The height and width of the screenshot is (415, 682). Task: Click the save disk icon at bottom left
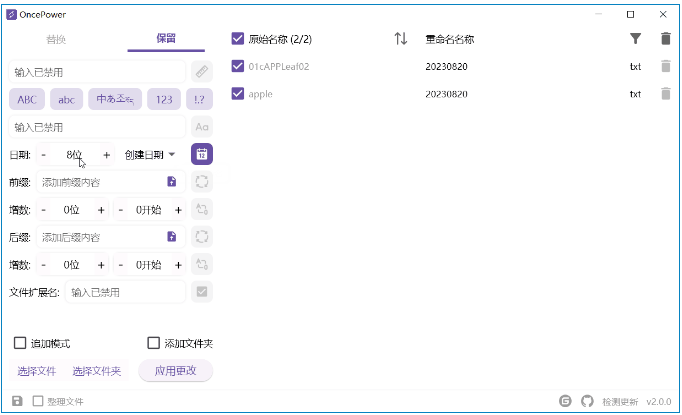click(x=17, y=401)
